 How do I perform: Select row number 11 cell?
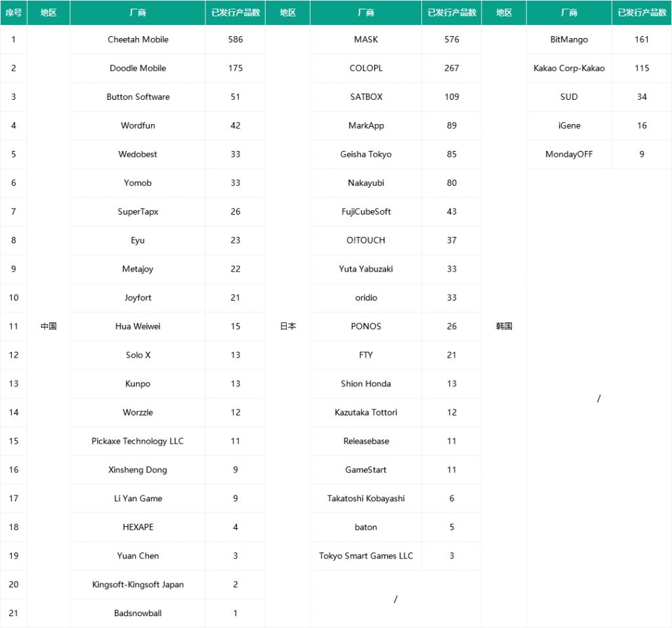click(x=13, y=326)
